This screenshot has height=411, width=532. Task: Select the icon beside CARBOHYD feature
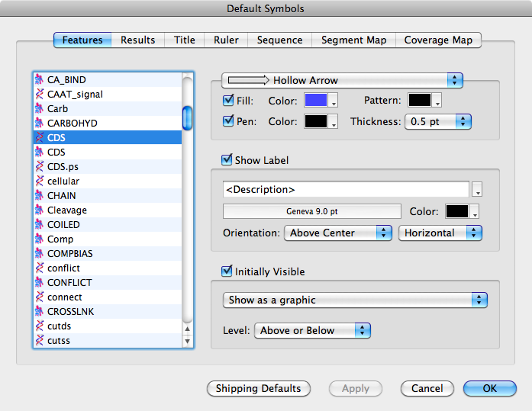pos(40,123)
